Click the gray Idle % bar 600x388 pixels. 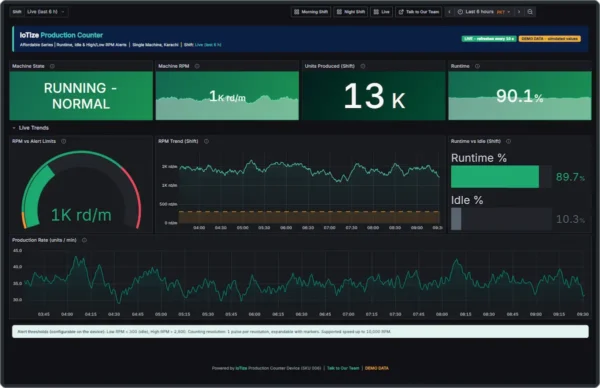point(456,219)
